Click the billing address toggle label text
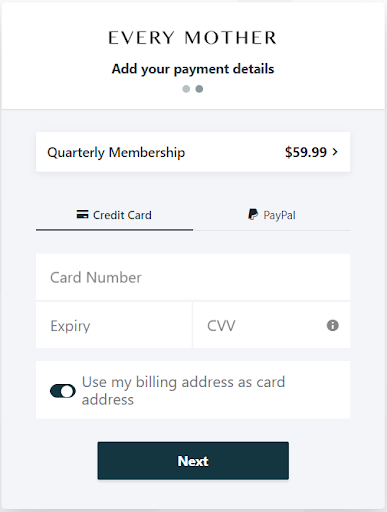 point(183,391)
